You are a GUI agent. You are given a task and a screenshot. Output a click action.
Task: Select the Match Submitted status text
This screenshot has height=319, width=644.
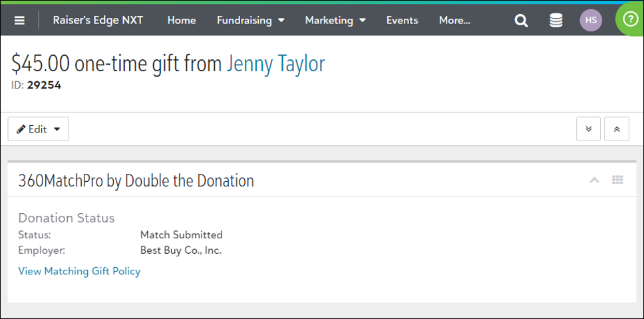click(x=182, y=234)
